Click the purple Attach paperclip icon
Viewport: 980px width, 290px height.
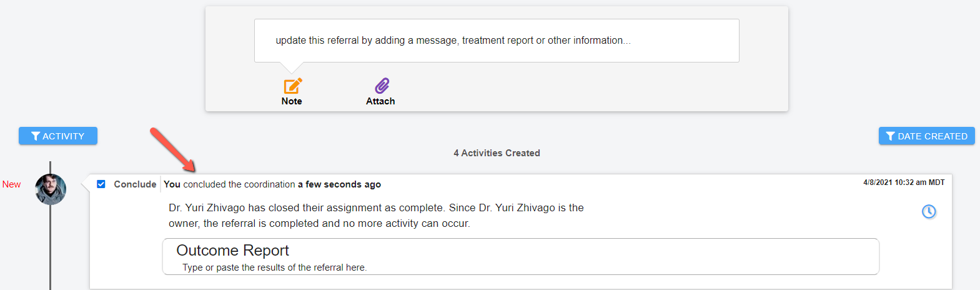pyautogui.click(x=382, y=86)
